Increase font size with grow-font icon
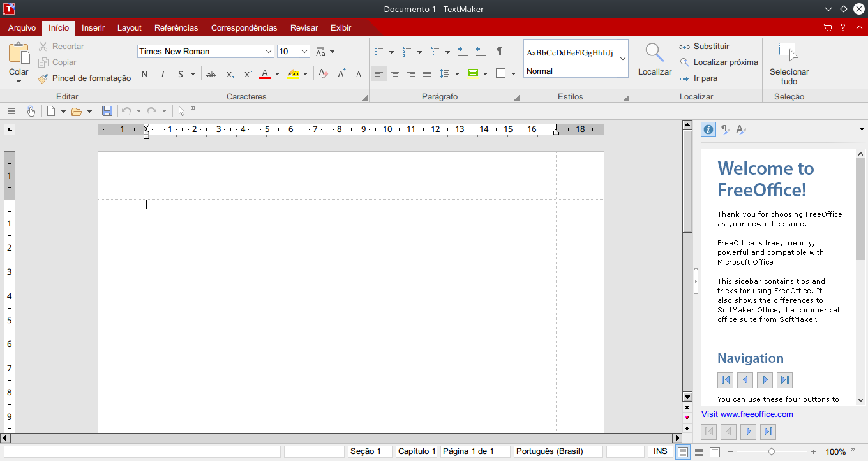Screen dimensions: 868x461 [341, 74]
